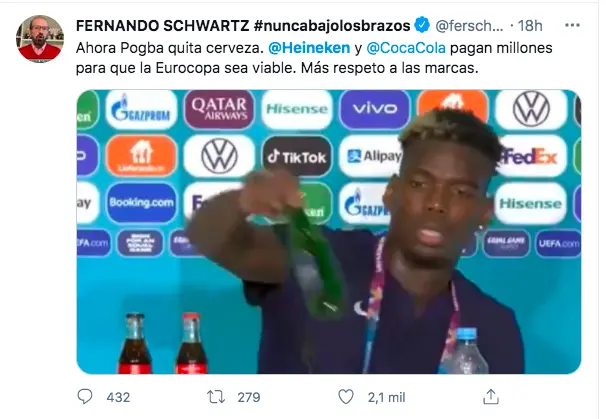Click the share upload icon
Image resolution: width=606 pixels, height=419 pixels.
click(x=491, y=397)
